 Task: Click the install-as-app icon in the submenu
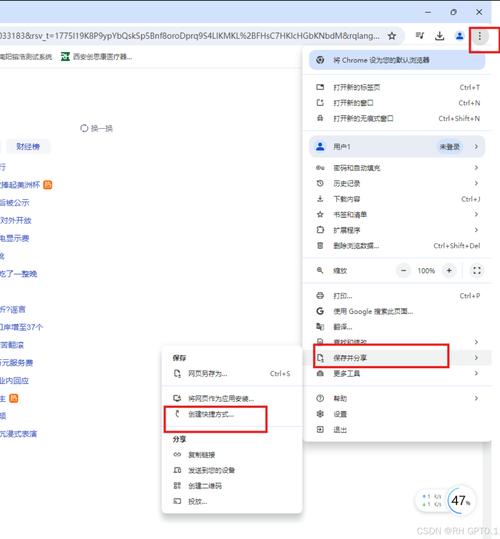[x=177, y=398]
